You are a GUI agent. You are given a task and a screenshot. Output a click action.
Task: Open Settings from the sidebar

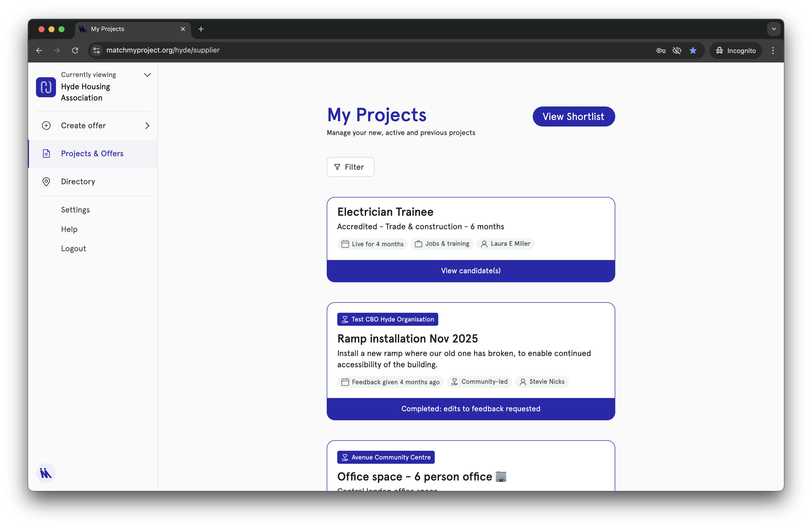[x=75, y=210]
